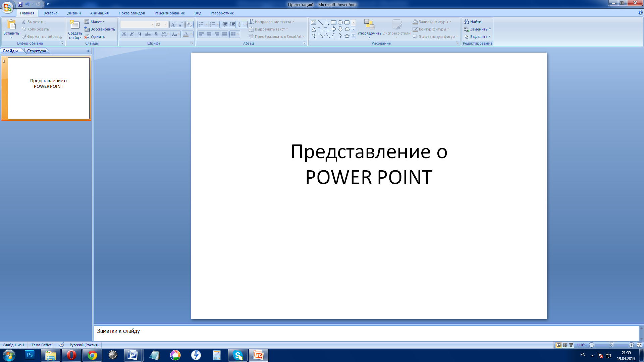644x362 pixels.
Task: Select the Format Painter (Формат по образцу)
Action: click(42, 37)
